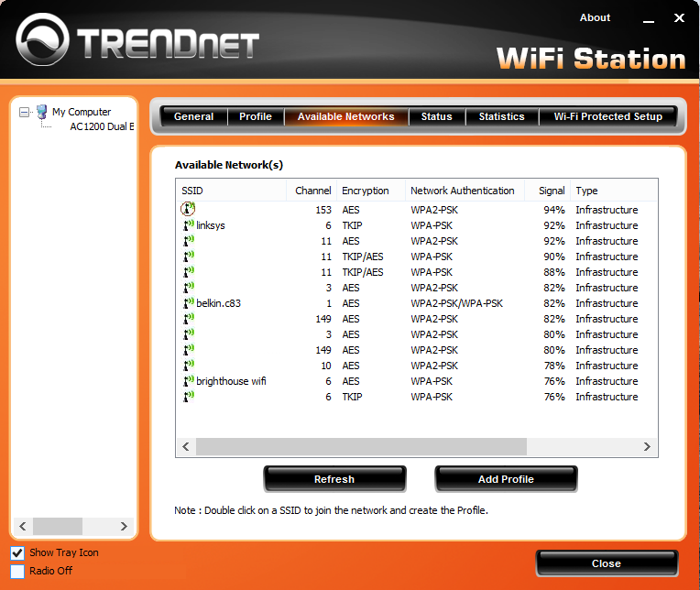Screen dimensions: 700x590
Task: Click network list scrollbar right arrow
Action: click(647, 447)
